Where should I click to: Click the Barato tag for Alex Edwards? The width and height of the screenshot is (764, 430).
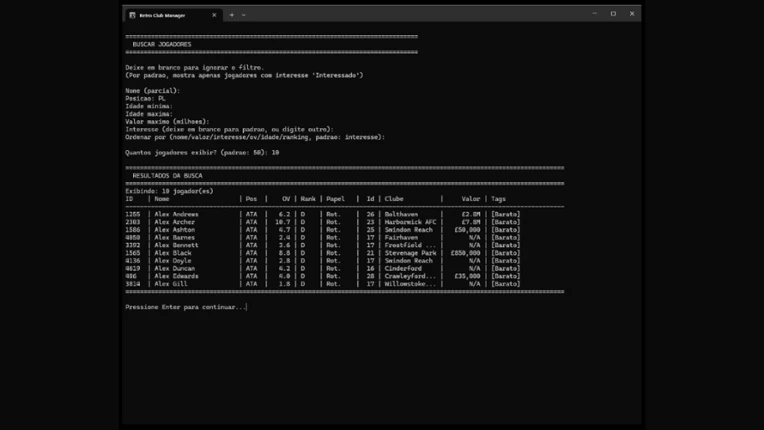tap(505, 276)
